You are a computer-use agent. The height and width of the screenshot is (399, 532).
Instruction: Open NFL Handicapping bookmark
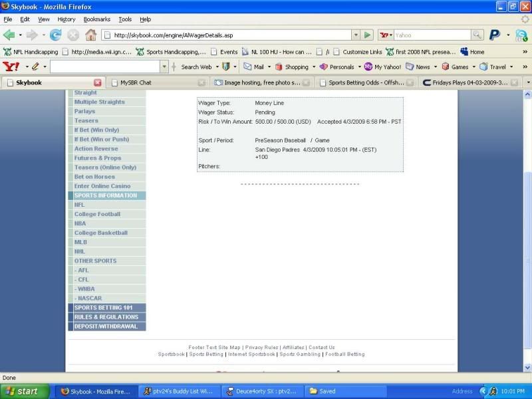(x=31, y=52)
